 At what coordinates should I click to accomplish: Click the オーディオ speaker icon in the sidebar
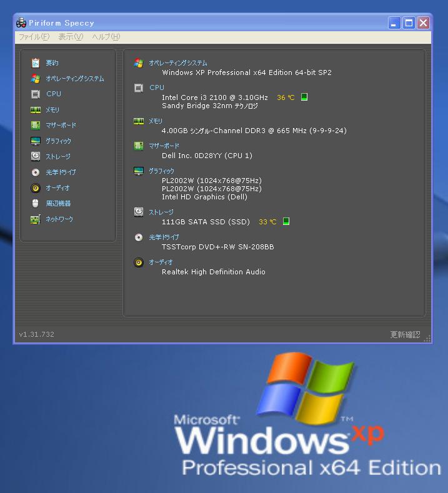point(36,188)
